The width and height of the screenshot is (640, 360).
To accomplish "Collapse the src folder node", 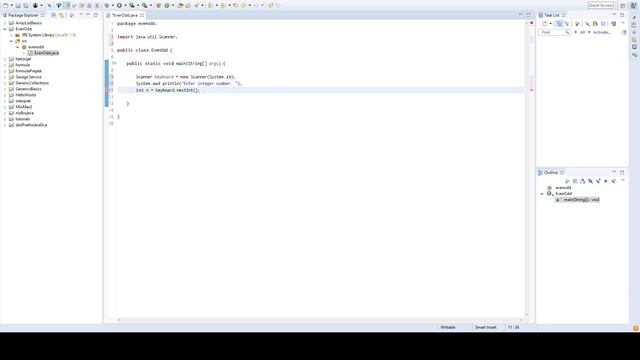I will pyautogui.click(x=11, y=41).
